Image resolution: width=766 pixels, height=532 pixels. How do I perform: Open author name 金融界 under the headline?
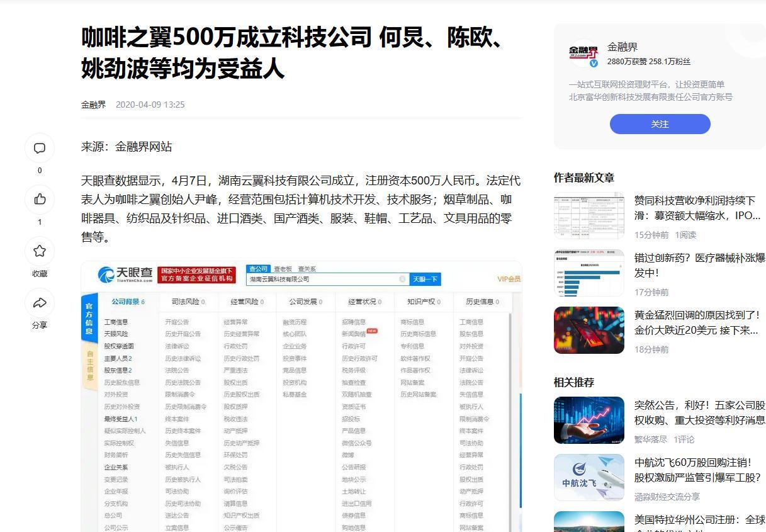click(x=93, y=105)
